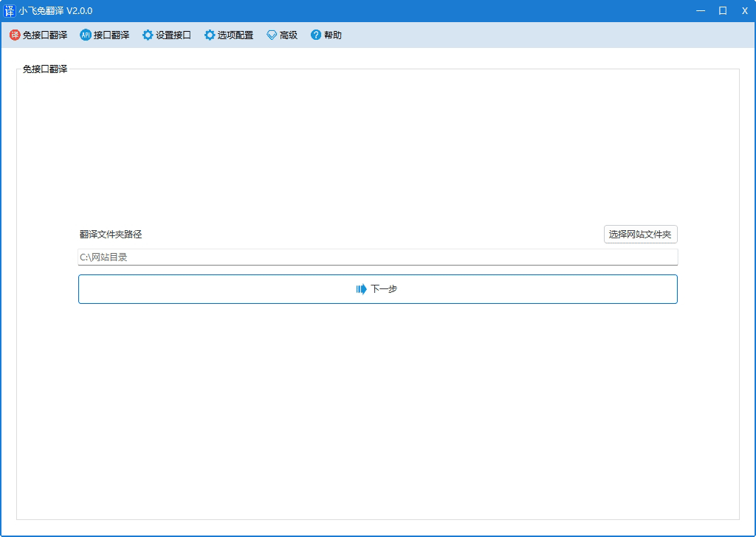Switch to the 接口翻译 menu

tap(111, 35)
